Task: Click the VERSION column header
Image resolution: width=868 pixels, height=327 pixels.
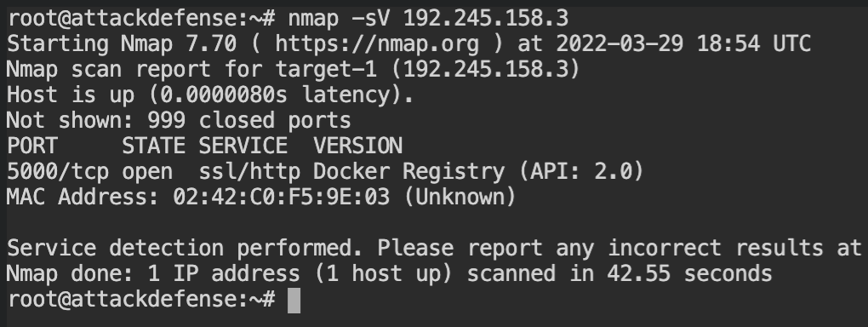Action: tap(357, 146)
